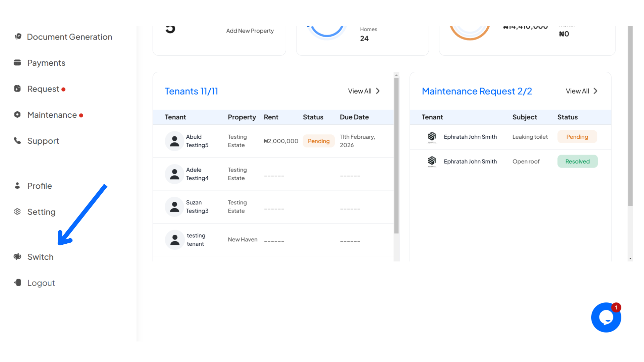This screenshot has width=644, height=362.
Task: Click the tenants table scroll-up arrow
Action: [x=396, y=75]
